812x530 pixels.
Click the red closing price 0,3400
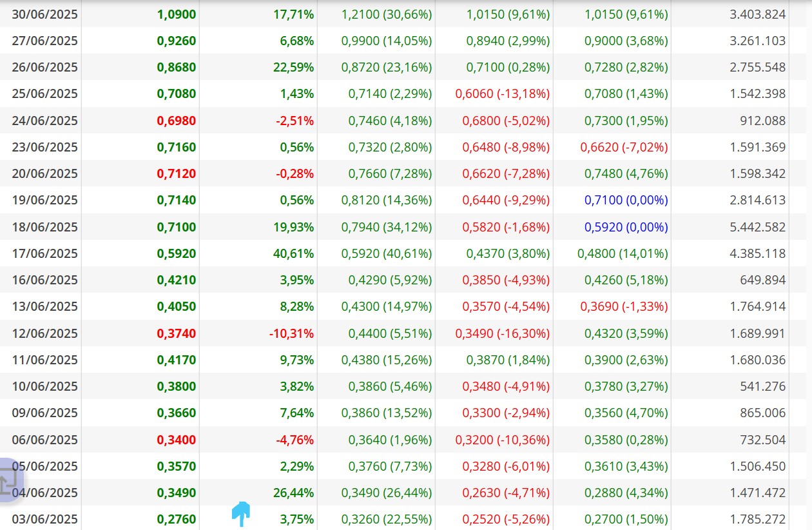tap(177, 440)
